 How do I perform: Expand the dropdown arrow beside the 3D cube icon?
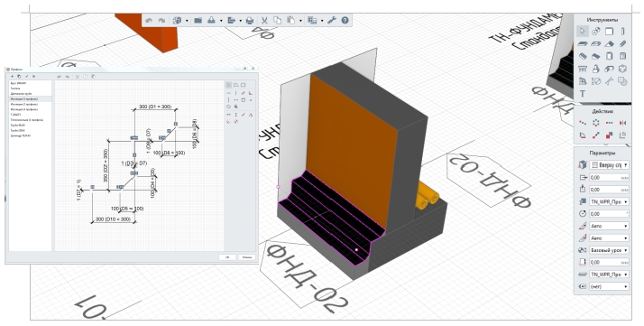[x=187, y=21]
